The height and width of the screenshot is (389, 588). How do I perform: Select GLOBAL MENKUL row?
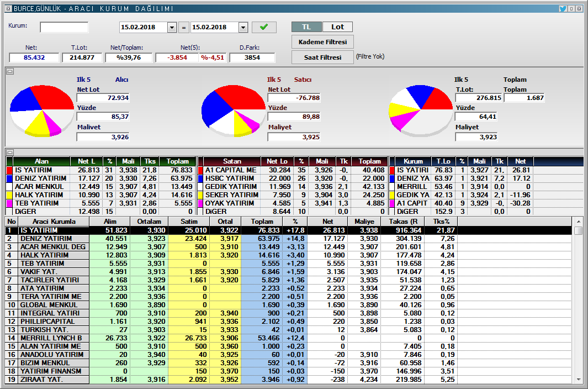pos(288,304)
